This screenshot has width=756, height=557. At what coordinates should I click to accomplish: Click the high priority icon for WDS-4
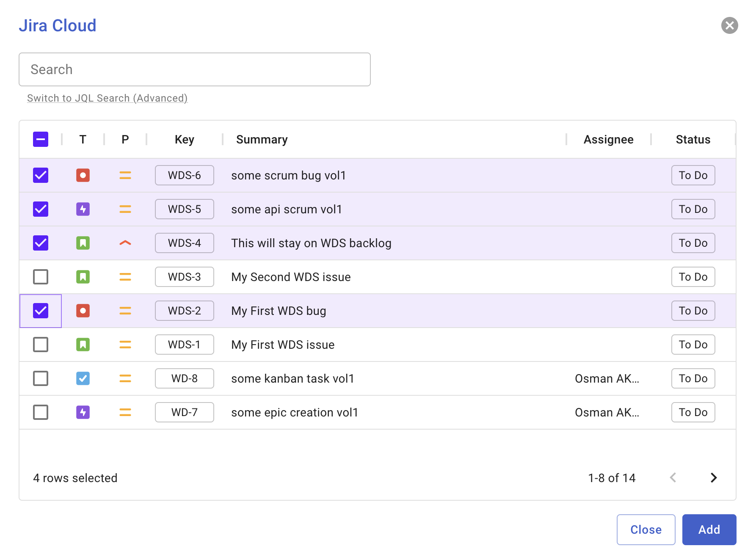125,243
